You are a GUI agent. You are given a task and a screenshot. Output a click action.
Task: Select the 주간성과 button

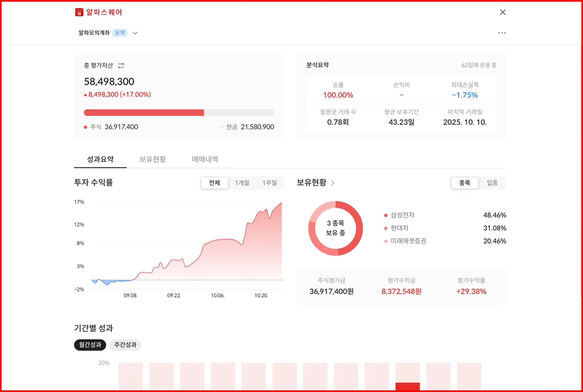pyautogui.click(x=125, y=345)
